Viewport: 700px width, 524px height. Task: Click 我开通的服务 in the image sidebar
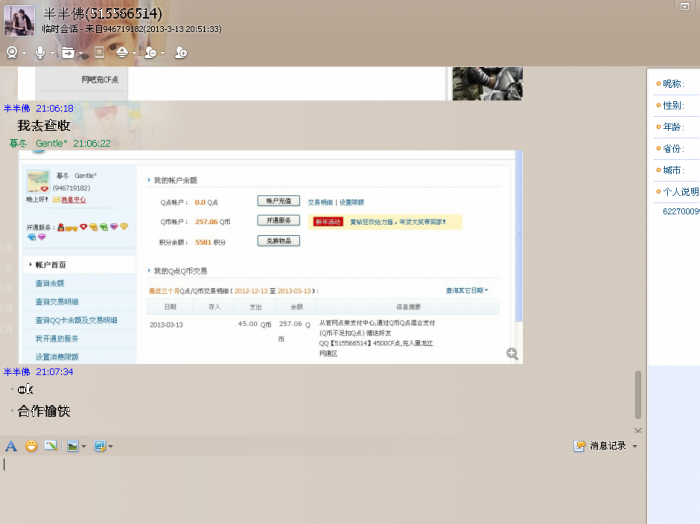[57, 339]
